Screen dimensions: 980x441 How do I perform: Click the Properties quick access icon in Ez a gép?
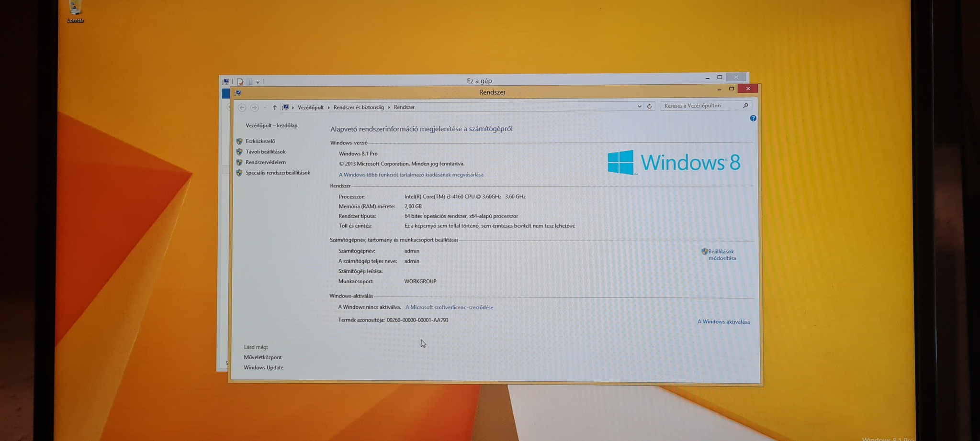click(x=240, y=82)
